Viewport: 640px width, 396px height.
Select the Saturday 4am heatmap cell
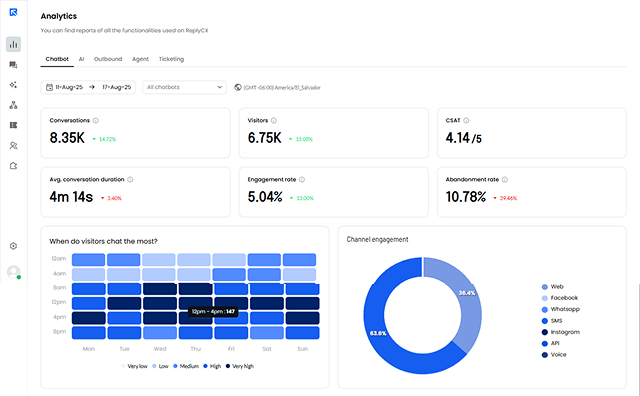click(x=264, y=274)
